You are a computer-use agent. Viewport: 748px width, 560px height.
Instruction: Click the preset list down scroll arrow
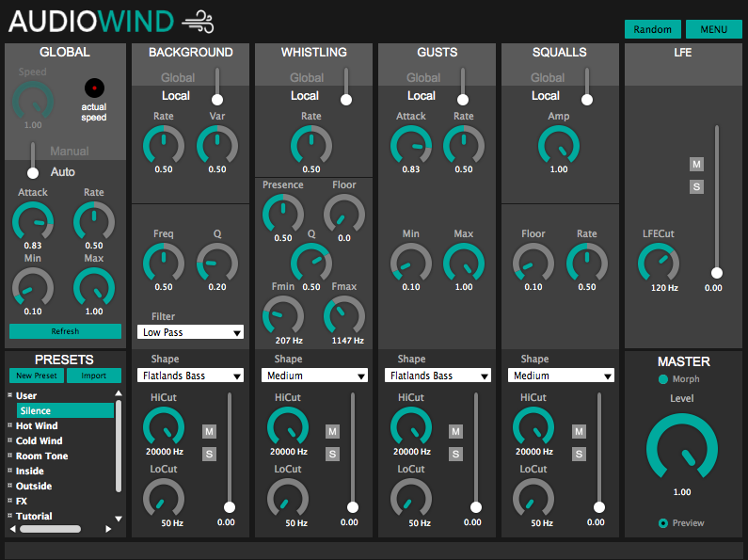click(119, 519)
